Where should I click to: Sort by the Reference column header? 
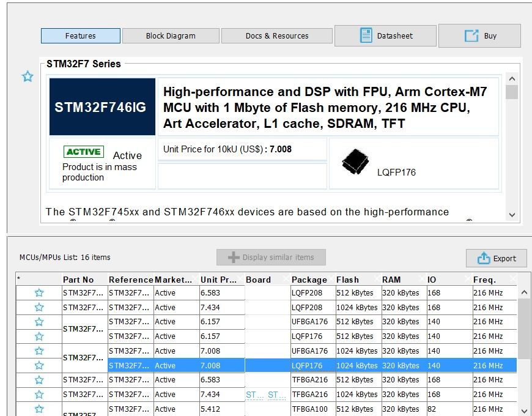click(131, 280)
